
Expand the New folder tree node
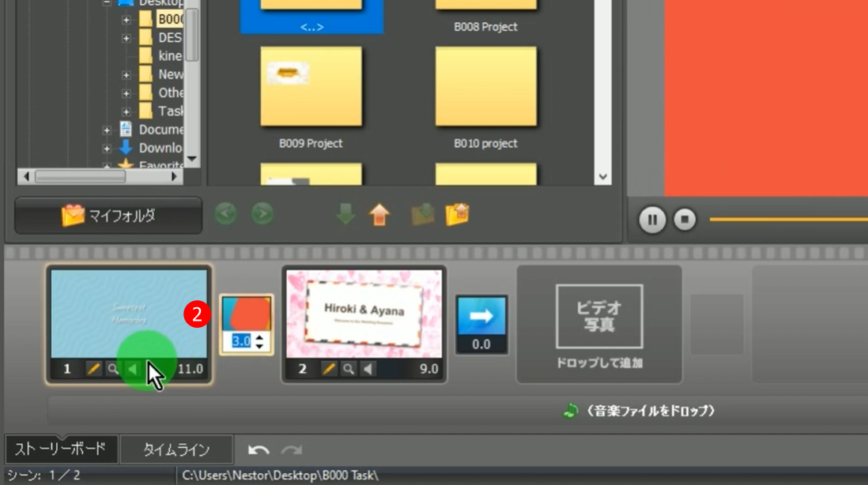tap(126, 75)
